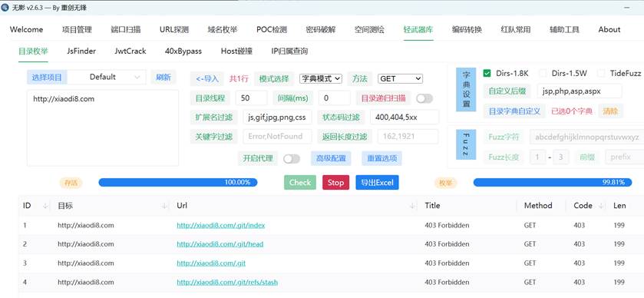Click the 状态码过滤 field 400,404,5xx
Image resolution: width=644 pixels, height=298 pixels.
(405, 118)
